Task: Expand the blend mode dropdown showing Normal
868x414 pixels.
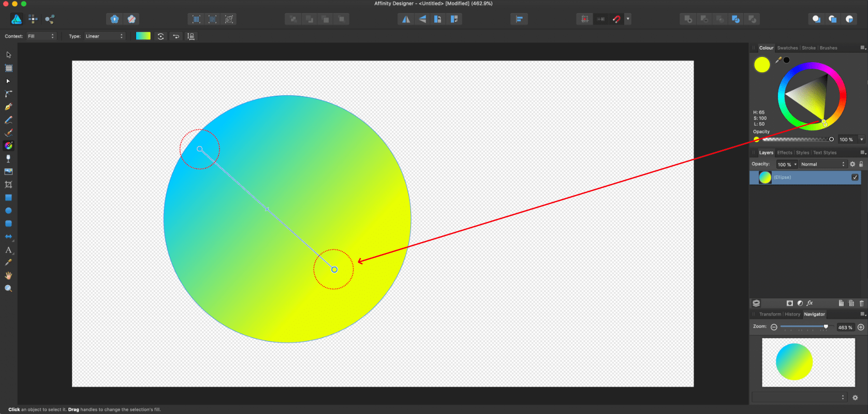Action: [x=822, y=164]
